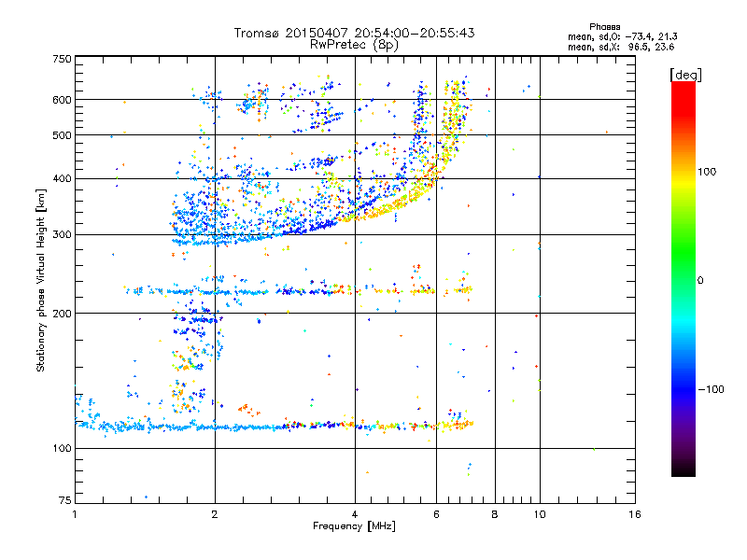This screenshot has height=560, width=747.
Task: Click the '8' x-axis frequency tick label
Action: pos(495,514)
